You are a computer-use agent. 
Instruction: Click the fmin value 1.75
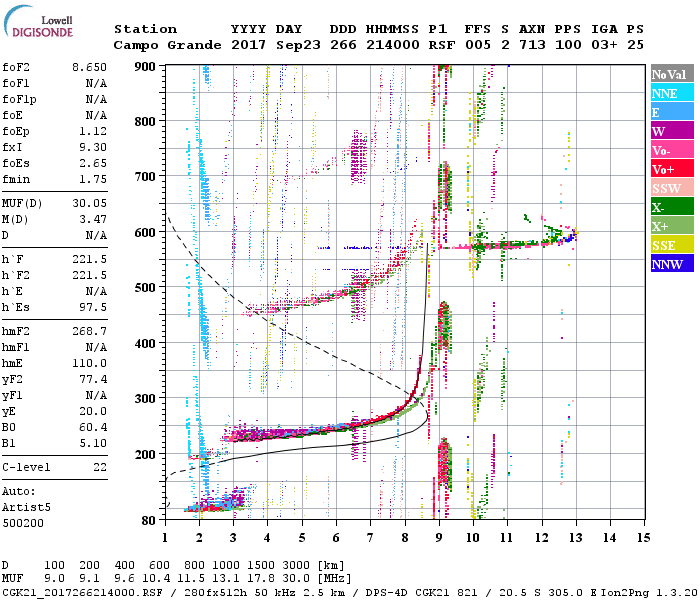pos(93,179)
